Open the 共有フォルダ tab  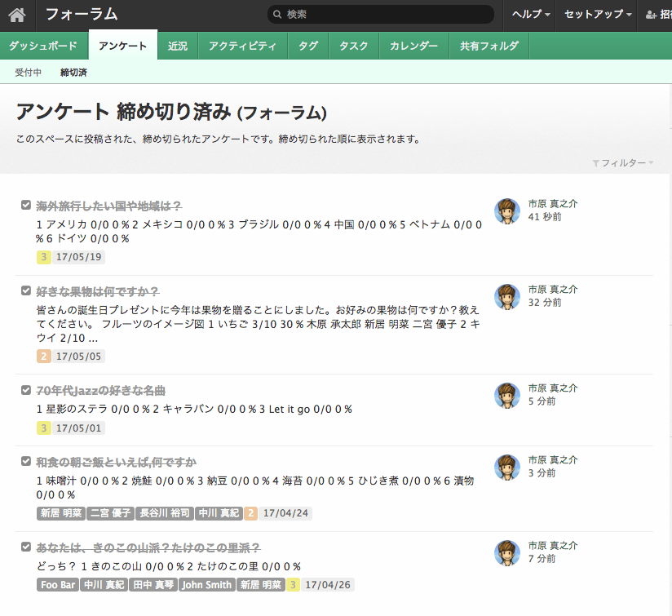489,46
